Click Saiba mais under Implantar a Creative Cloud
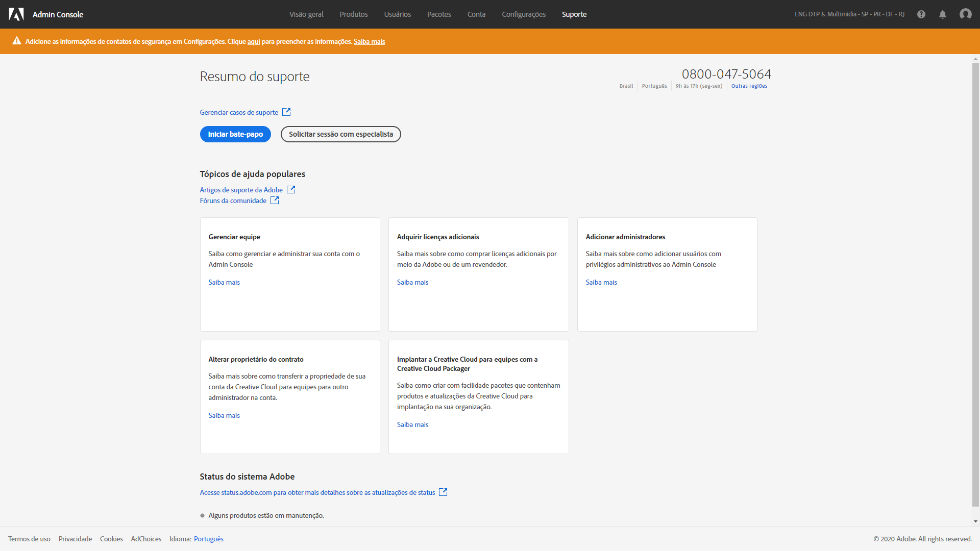This screenshot has height=551, width=980. (413, 424)
